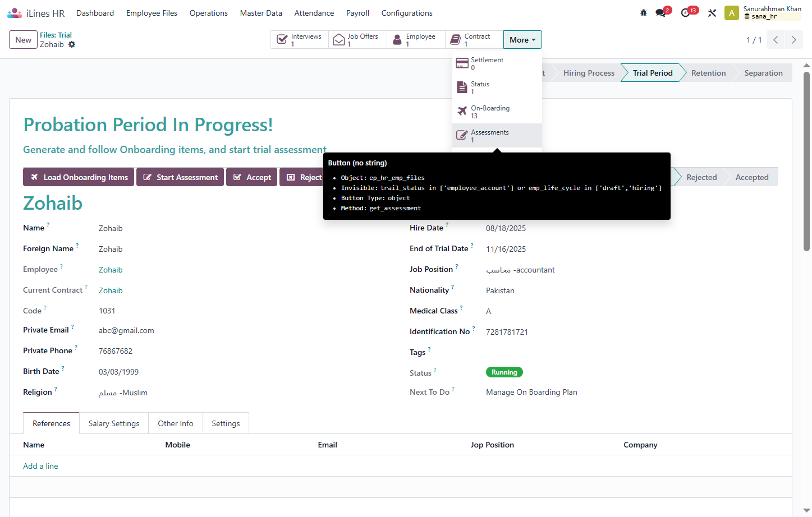Click the iLines HR app logo icon
The image size is (812, 517).
click(x=15, y=13)
